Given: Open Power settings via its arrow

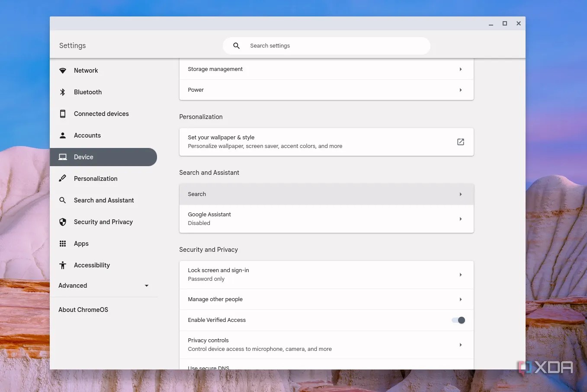Looking at the screenshot, I should click(461, 90).
